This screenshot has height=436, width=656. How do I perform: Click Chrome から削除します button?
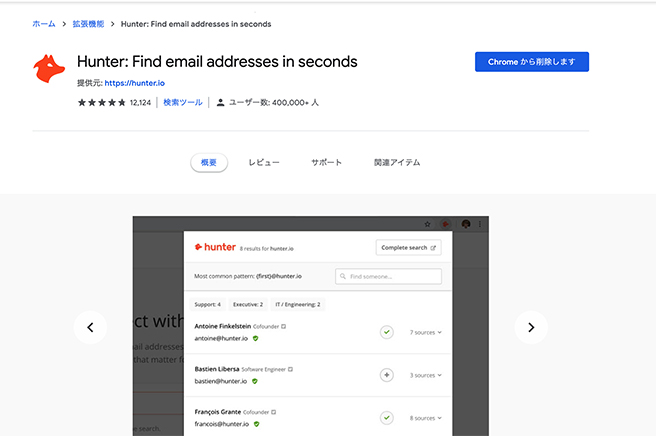532,62
